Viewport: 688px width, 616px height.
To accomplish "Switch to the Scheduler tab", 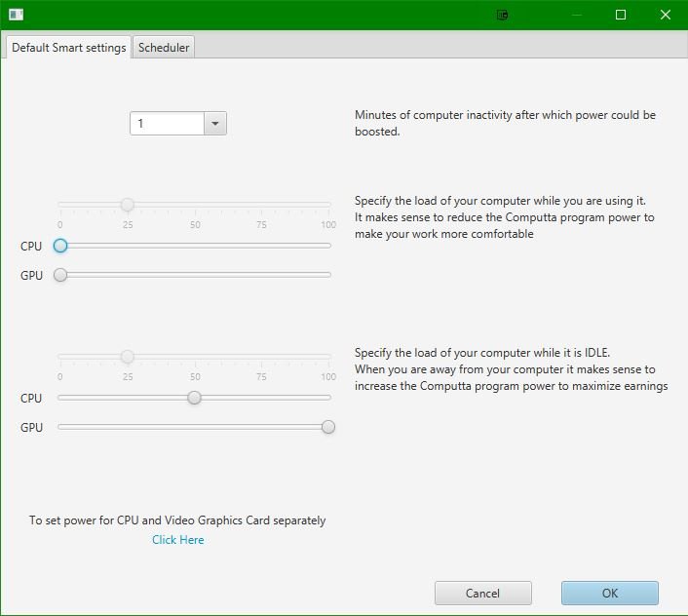I will [164, 47].
